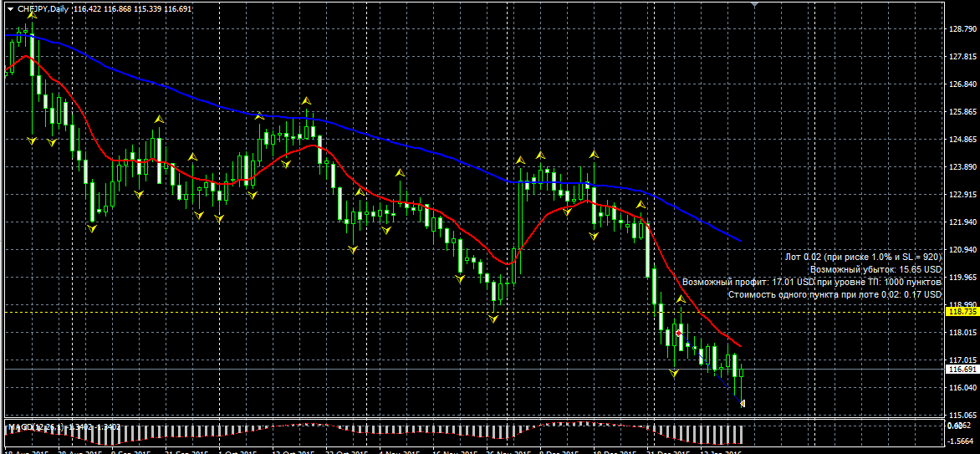Click the fractal down arrow under the late-November low
980x454 pixels.
coord(493,319)
